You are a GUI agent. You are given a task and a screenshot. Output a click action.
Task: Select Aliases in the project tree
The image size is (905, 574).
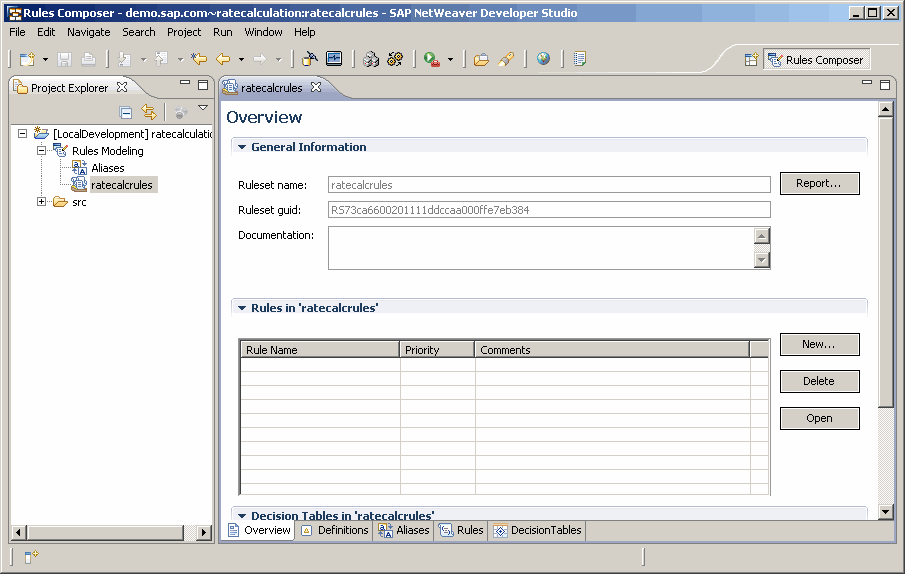click(107, 168)
